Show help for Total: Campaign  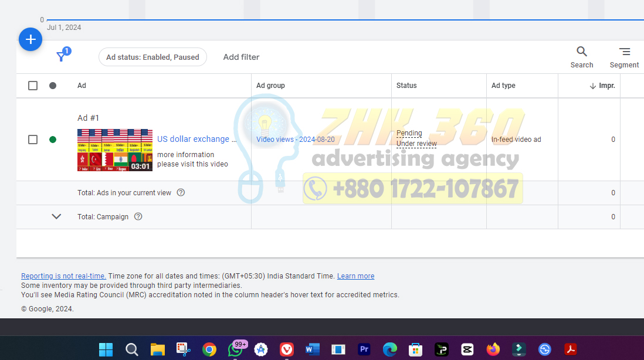pos(138,217)
